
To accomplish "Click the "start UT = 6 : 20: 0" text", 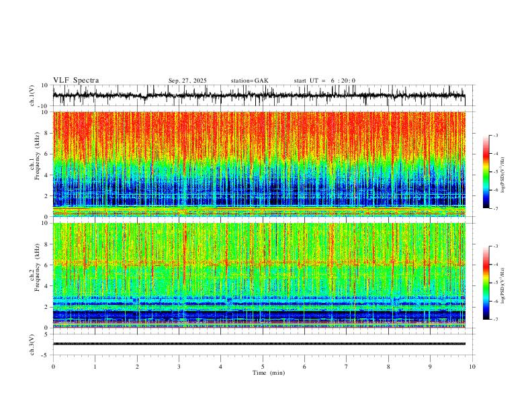I will pyautogui.click(x=324, y=81).
